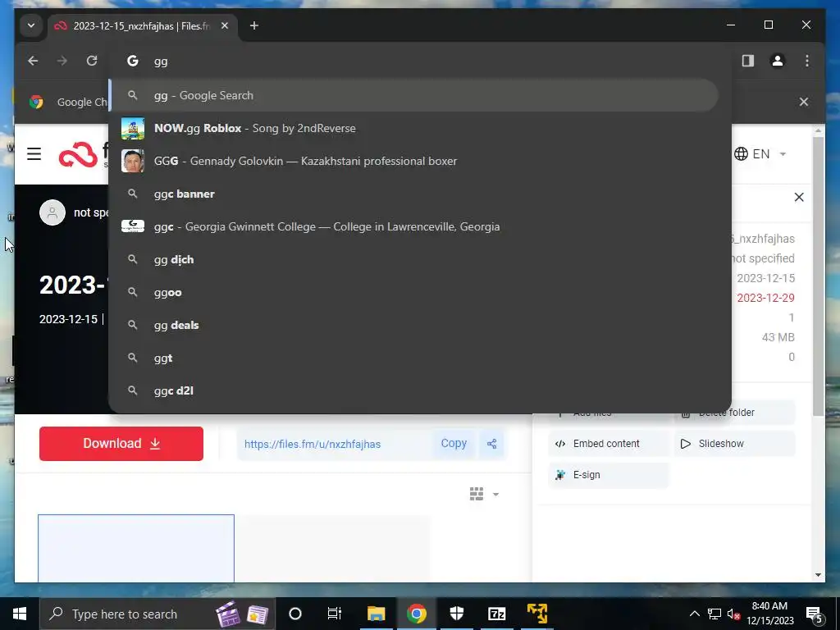The width and height of the screenshot is (840, 630).
Task: Open the Chrome profile avatar icon
Action: pyautogui.click(x=778, y=61)
